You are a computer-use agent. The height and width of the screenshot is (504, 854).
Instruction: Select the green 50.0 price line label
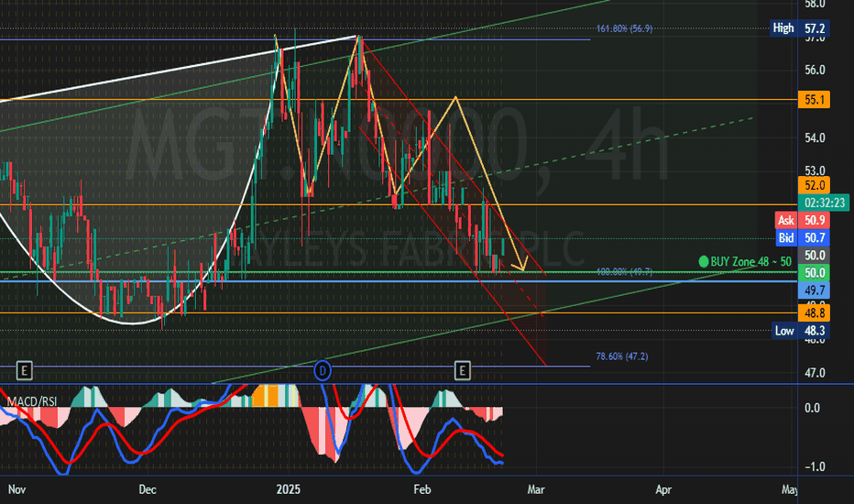[x=814, y=272]
